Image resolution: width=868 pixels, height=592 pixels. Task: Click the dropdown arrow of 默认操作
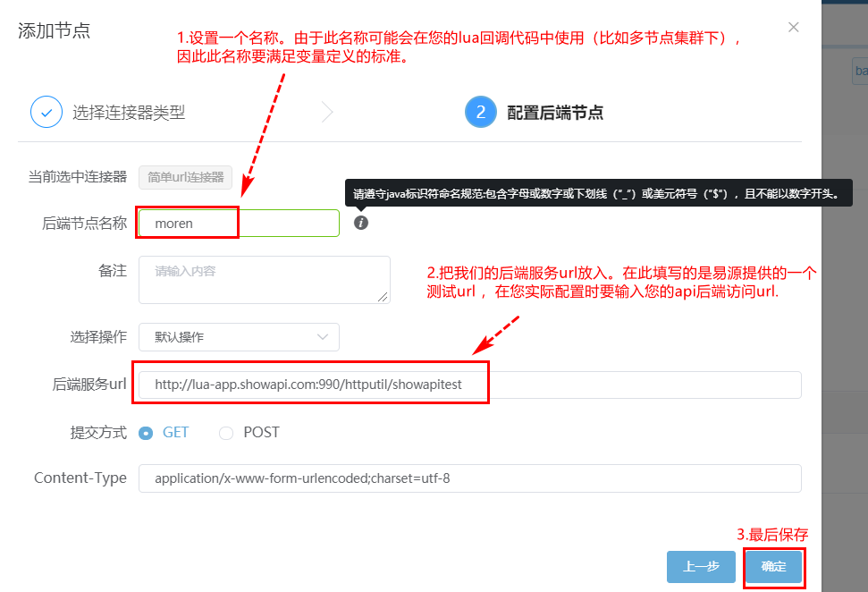point(322,337)
